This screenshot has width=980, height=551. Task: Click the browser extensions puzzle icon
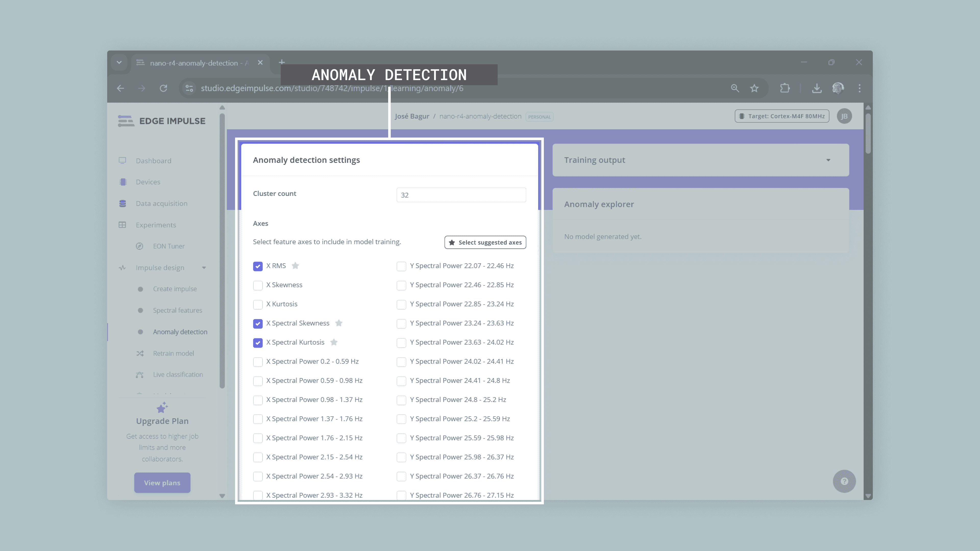[x=785, y=88]
